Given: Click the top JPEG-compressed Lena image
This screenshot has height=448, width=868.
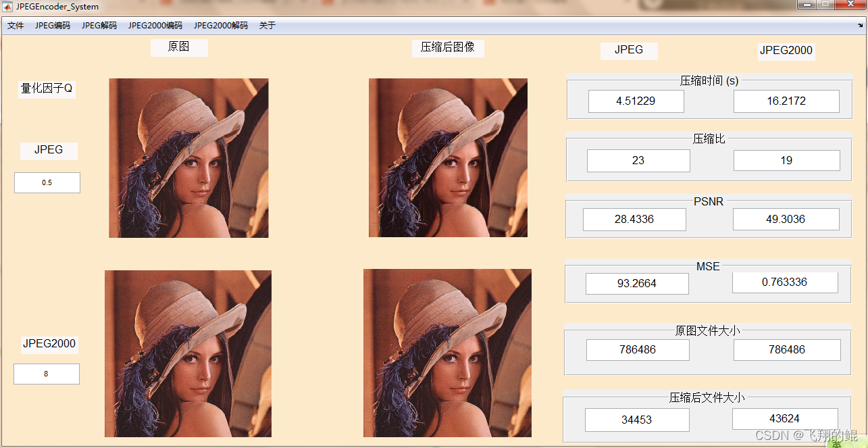Looking at the screenshot, I should click(448, 158).
